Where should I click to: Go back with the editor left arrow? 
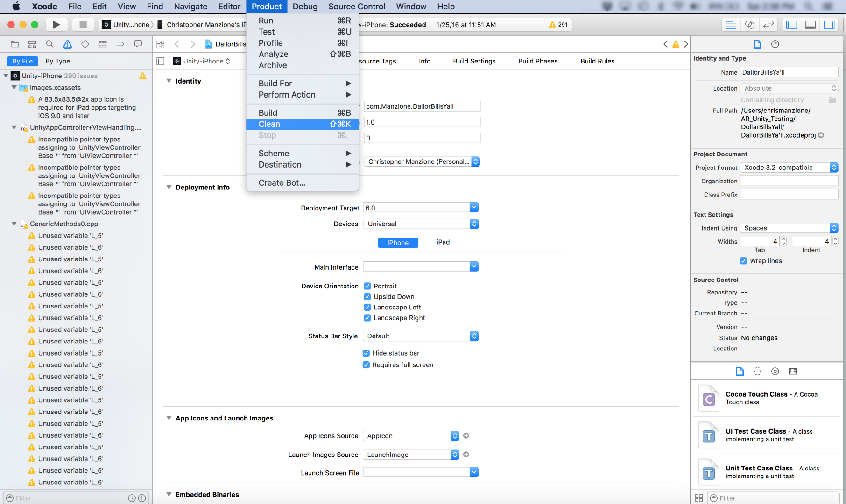(177, 44)
